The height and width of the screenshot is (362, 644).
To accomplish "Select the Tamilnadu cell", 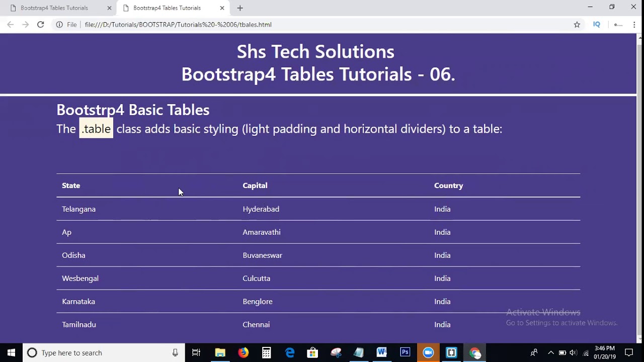I will click(x=79, y=325).
